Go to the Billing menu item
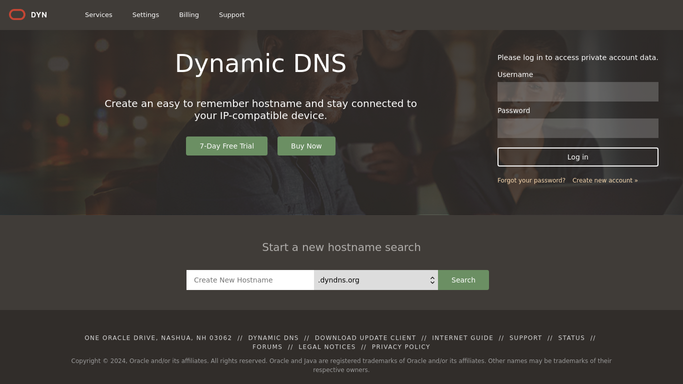 (x=189, y=15)
